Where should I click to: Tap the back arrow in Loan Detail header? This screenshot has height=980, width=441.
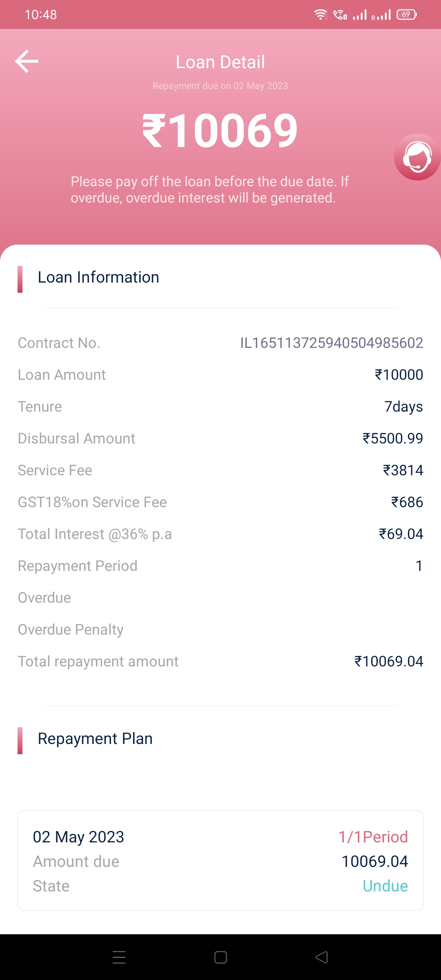click(x=27, y=61)
